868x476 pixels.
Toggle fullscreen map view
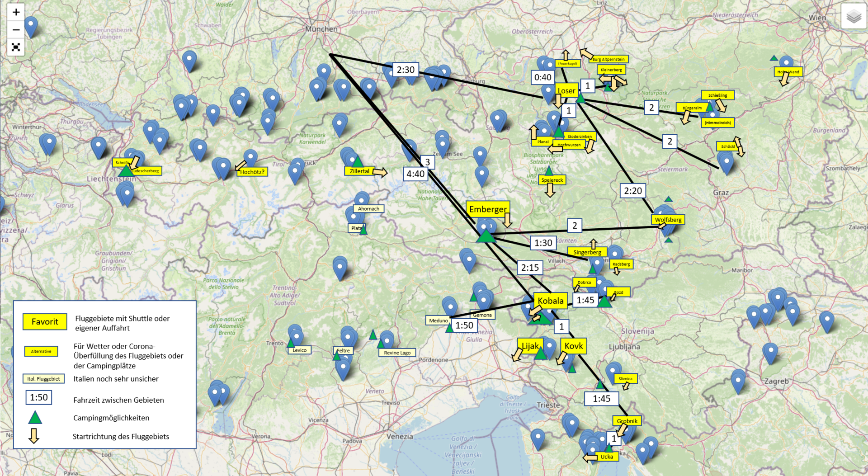16,47
